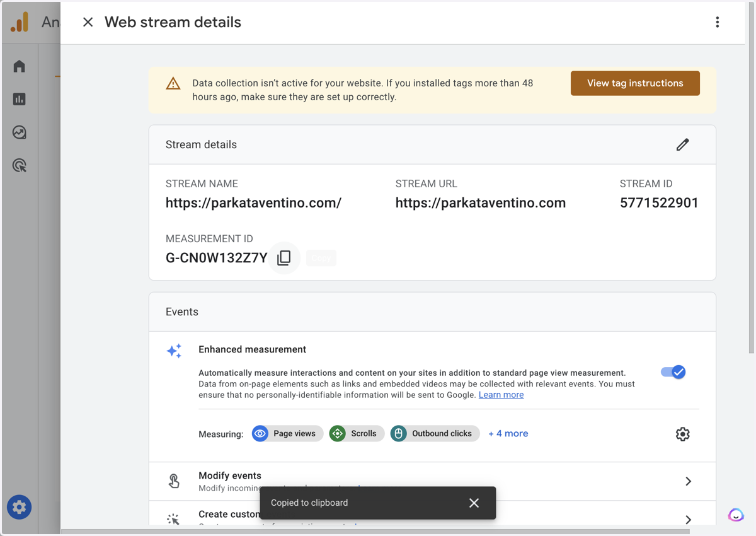Click the vertical scrollbar

pos(751,177)
